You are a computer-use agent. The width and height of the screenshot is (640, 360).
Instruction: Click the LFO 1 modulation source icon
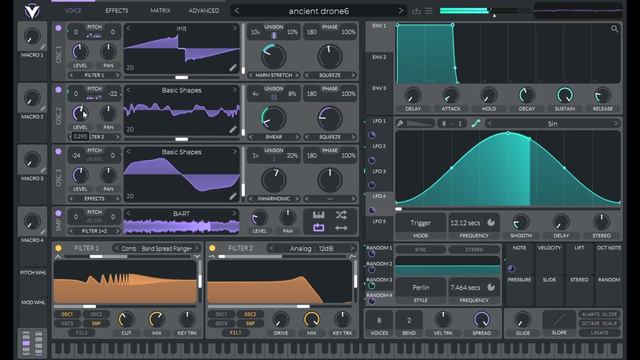(x=372, y=135)
